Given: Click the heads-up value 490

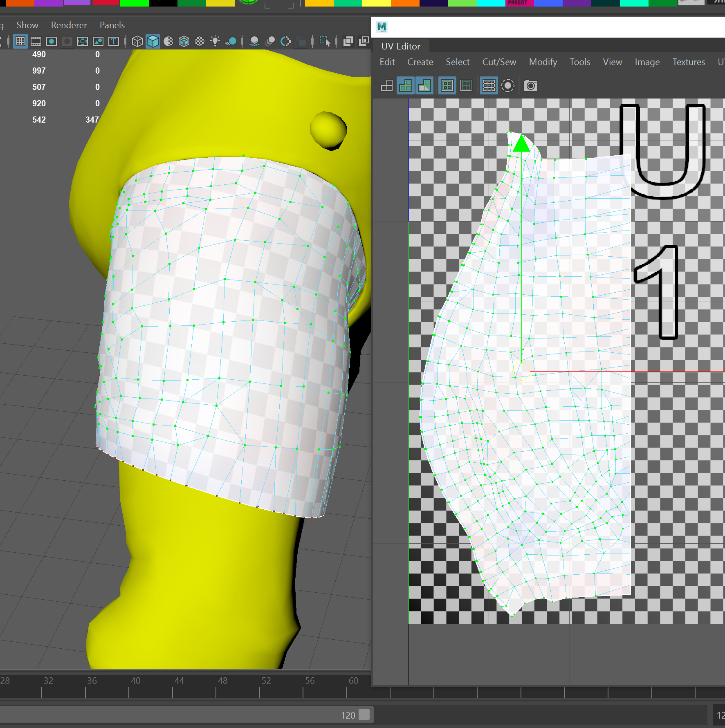Looking at the screenshot, I should (x=39, y=54).
